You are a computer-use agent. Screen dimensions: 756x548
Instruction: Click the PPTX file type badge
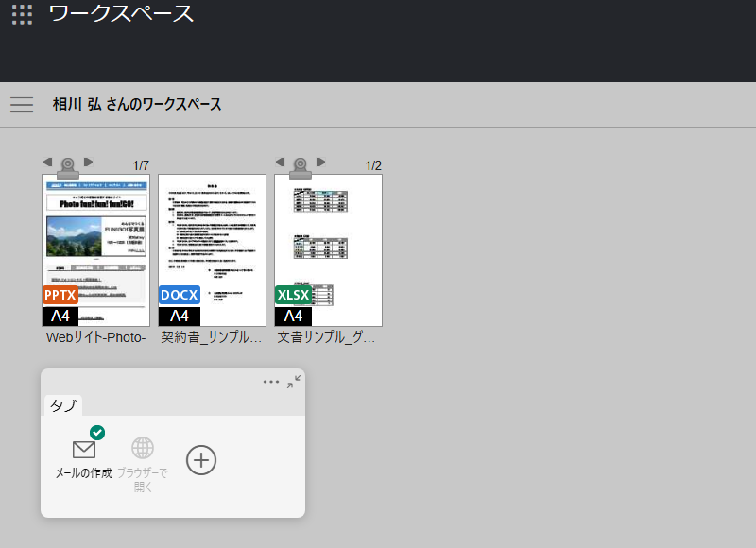[x=60, y=295]
